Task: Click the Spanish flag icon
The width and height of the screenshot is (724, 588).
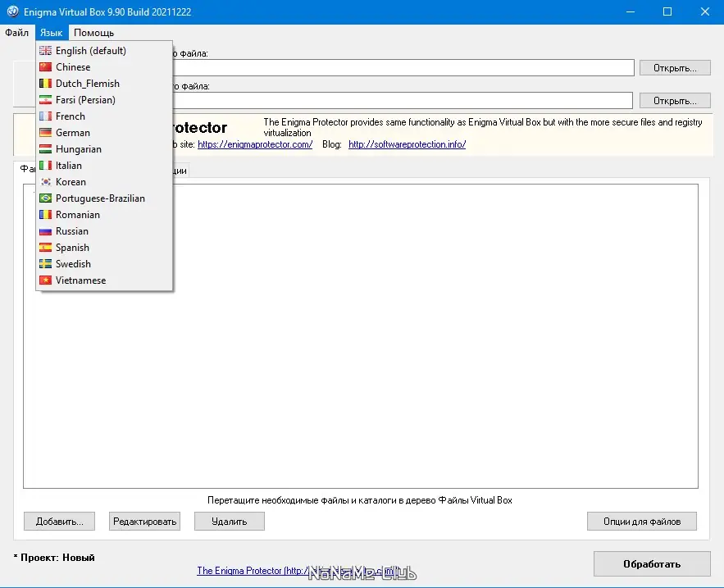Action: click(x=45, y=248)
